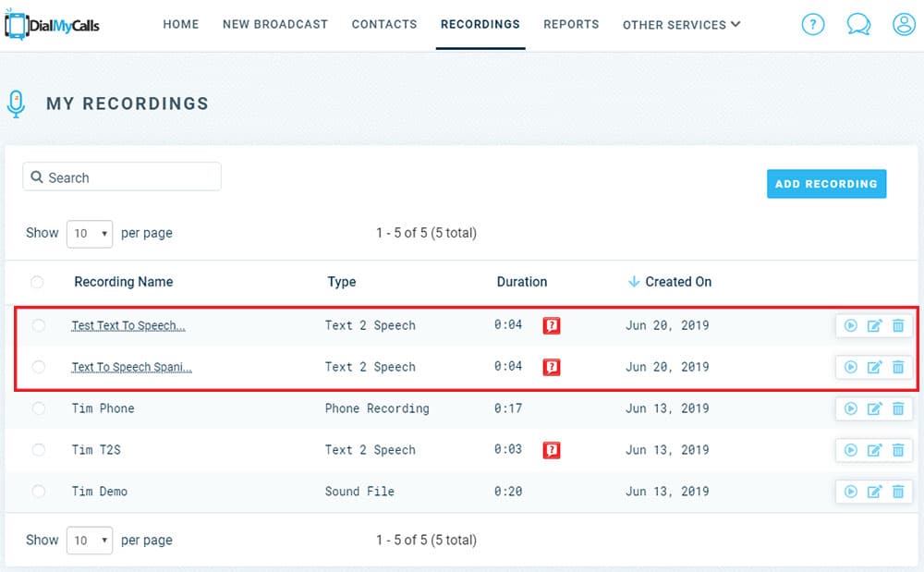924x572 pixels.
Task: Select the Tim Phone row radio
Action: [x=38, y=408]
